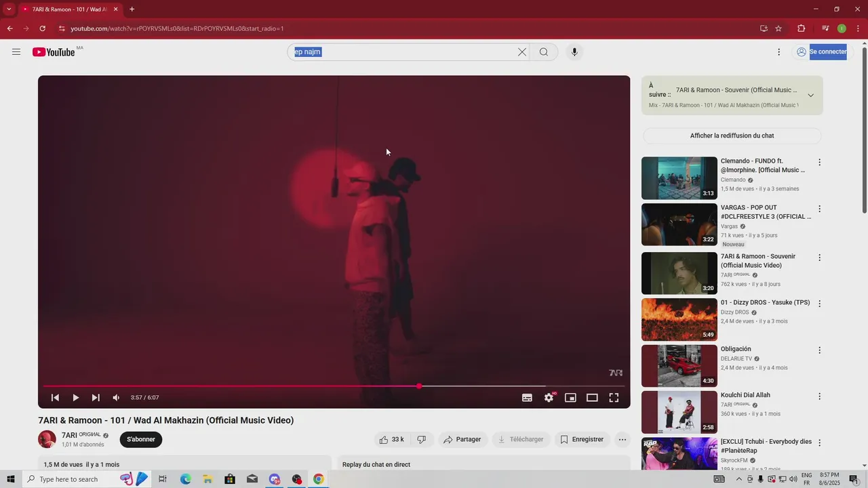Image resolution: width=868 pixels, height=488 pixels.
Task: Skip to next video in player
Action: pos(96,398)
